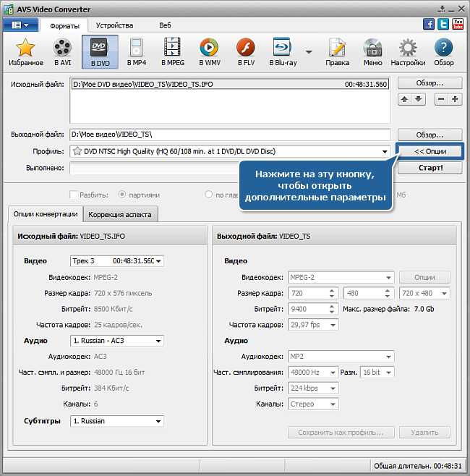The width and height of the screenshot is (470, 476).
Task: Click the << Опции button
Action: [x=430, y=151]
